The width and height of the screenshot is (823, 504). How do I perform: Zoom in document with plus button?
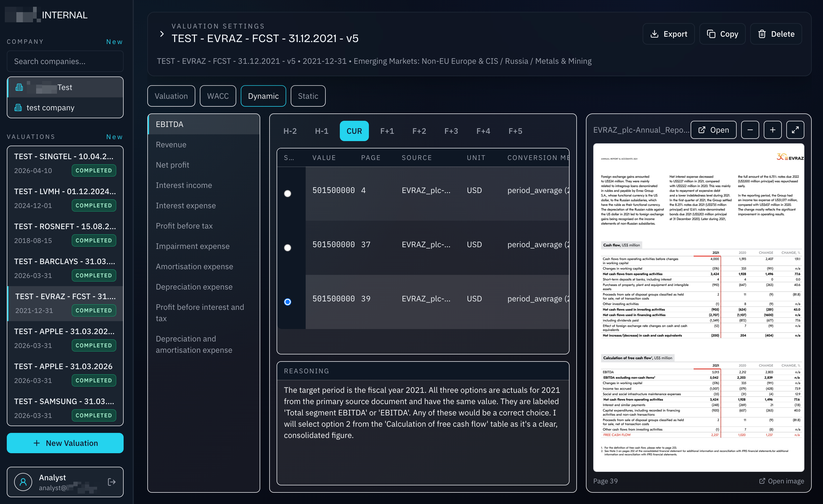click(x=772, y=130)
